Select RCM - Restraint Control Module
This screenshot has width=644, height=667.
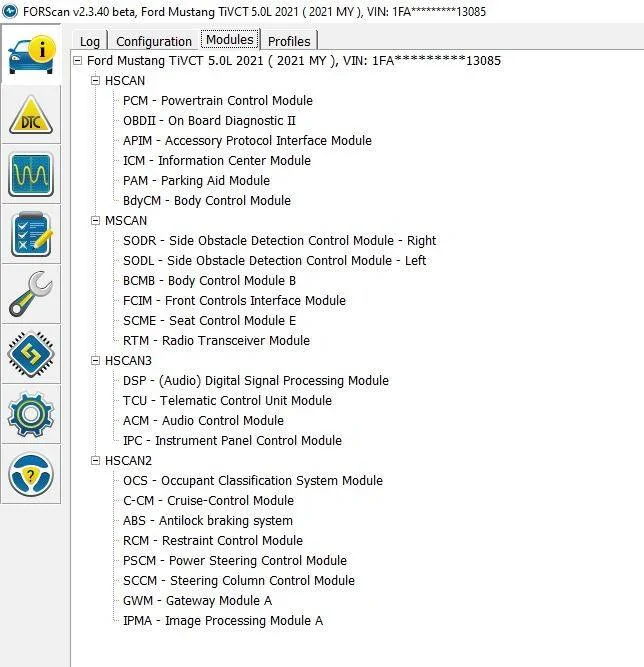[x=213, y=540]
